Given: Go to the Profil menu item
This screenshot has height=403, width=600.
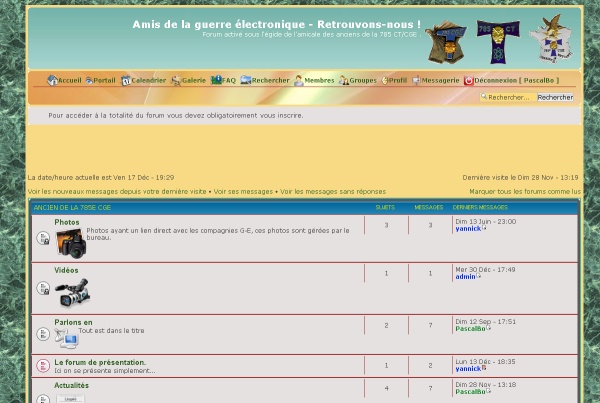Looking at the screenshot, I should (397, 81).
